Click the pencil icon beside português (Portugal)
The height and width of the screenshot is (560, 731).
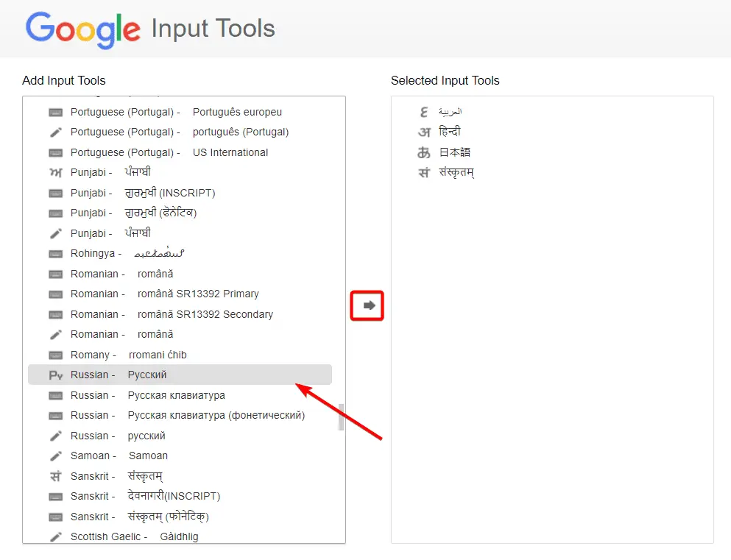pyautogui.click(x=55, y=132)
